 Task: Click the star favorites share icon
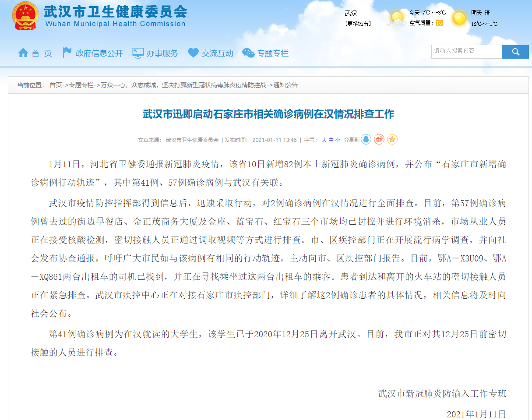pos(392,140)
